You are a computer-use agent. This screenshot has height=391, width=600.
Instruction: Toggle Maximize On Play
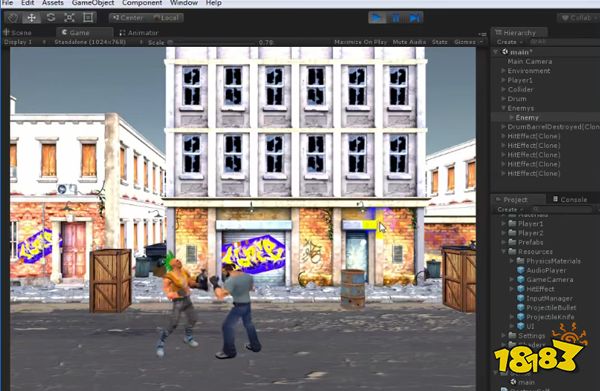pos(360,42)
